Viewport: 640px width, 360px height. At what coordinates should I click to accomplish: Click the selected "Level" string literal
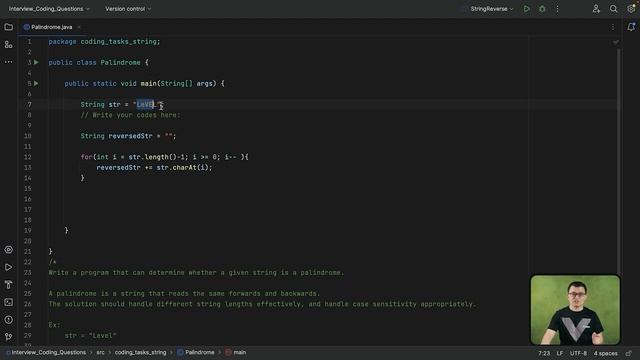click(146, 104)
